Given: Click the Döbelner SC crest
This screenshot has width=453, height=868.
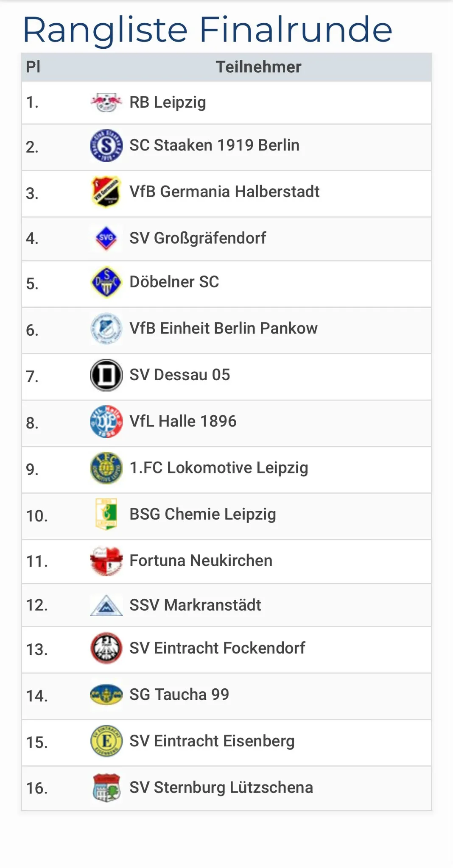Looking at the screenshot, I should (106, 282).
